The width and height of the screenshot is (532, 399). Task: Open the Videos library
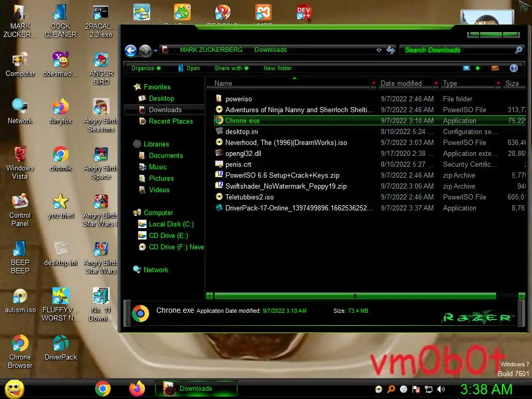(159, 190)
